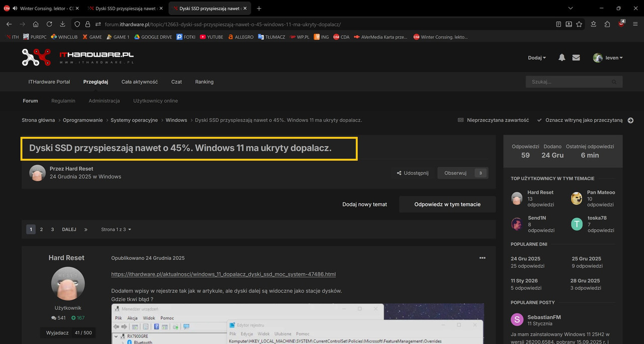Click DALEJ next page
Image resolution: width=644 pixels, height=344 pixels.
[69, 229]
